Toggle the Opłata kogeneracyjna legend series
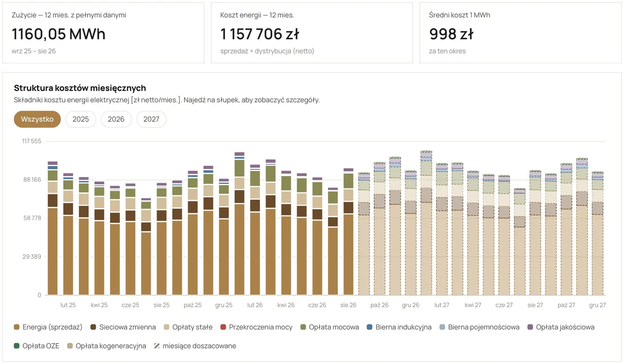The width and height of the screenshot is (624, 364). 107,346
